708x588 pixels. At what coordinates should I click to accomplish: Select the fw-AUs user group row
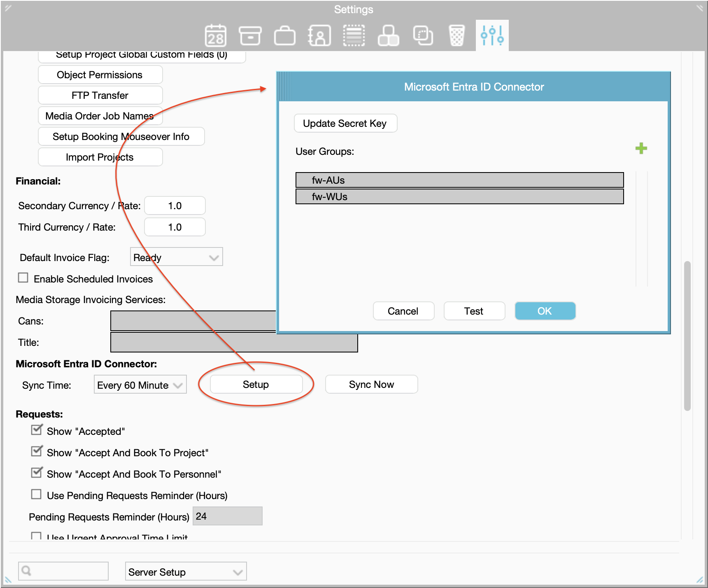pos(459,180)
